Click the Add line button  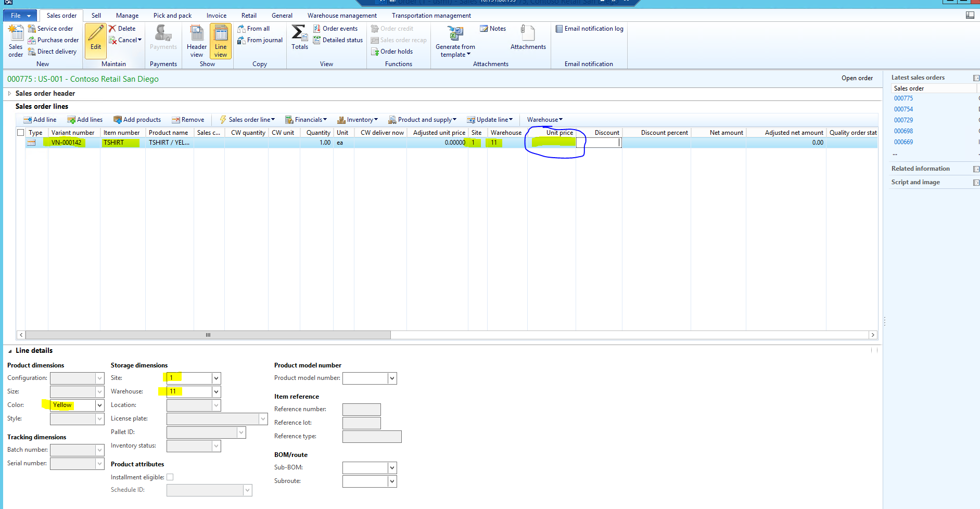click(x=40, y=120)
